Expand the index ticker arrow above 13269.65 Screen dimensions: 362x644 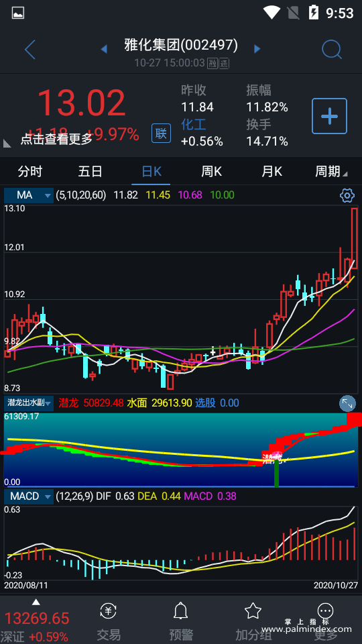point(36,602)
